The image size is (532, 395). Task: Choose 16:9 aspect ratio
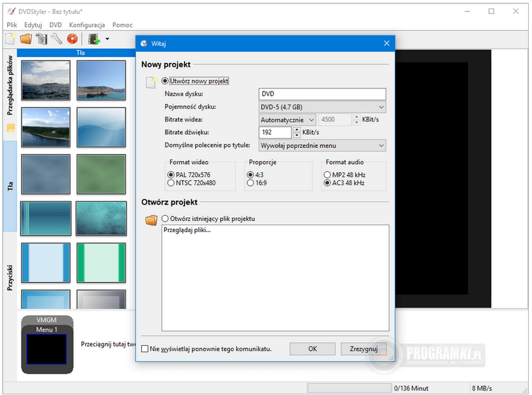(251, 183)
